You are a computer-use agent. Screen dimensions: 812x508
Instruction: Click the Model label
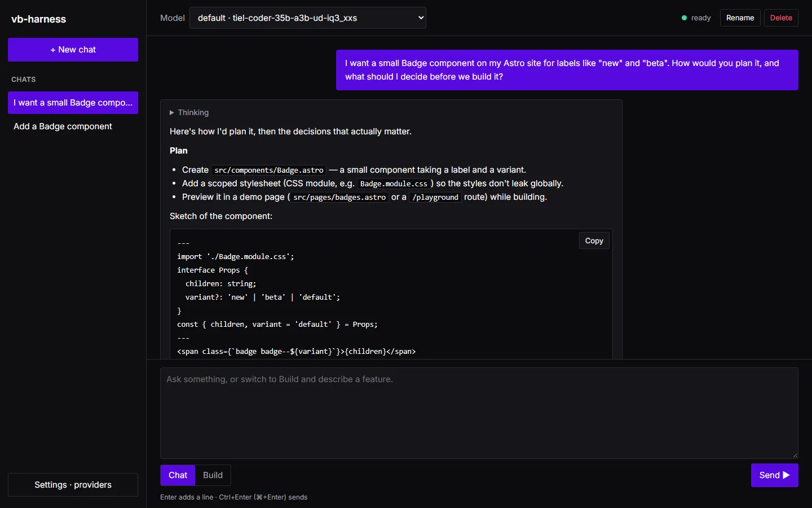pyautogui.click(x=172, y=18)
